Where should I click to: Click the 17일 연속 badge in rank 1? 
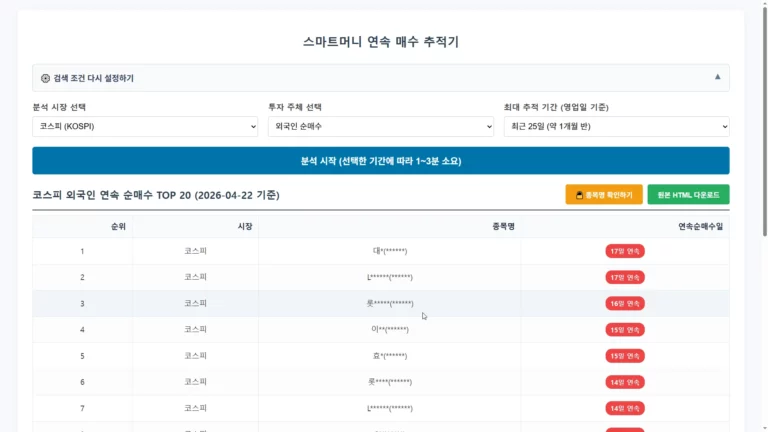tap(625, 251)
